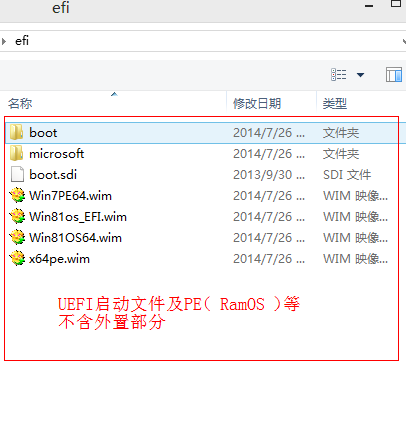
Task: Expand the breadcrumb arrow before efi
Action: [x=4, y=41]
